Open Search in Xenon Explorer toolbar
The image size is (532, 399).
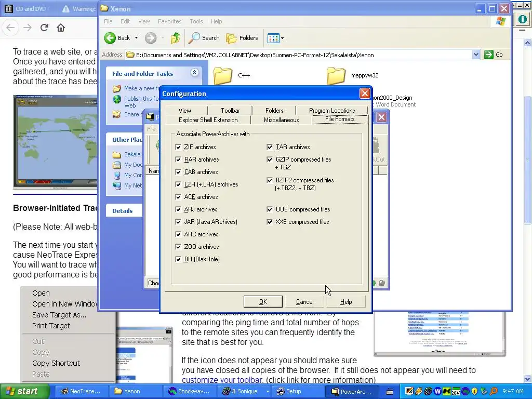[x=204, y=38]
